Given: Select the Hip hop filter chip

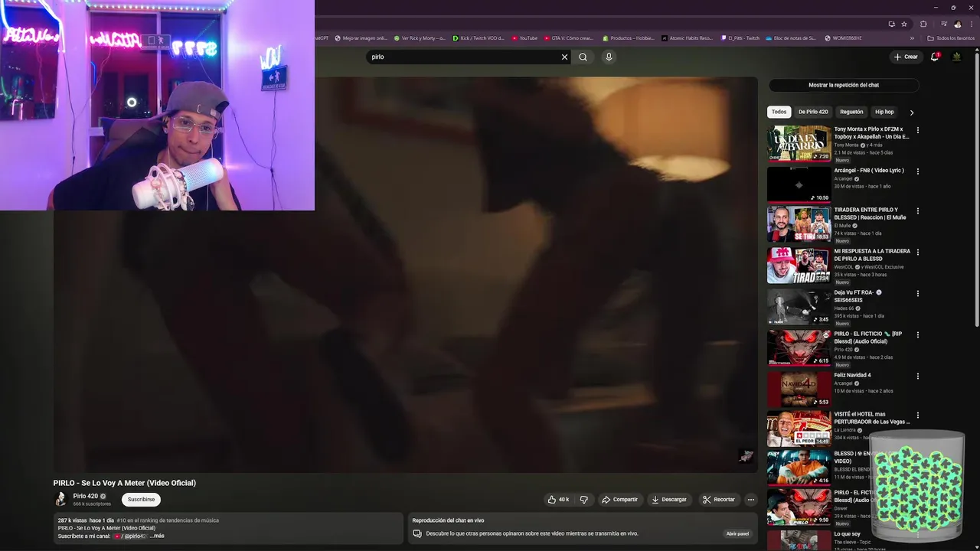Looking at the screenshot, I should tap(884, 112).
